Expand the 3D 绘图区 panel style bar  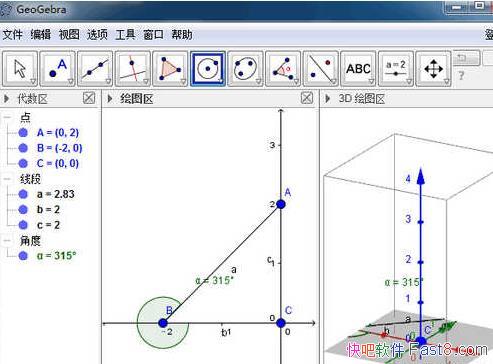click(x=328, y=99)
